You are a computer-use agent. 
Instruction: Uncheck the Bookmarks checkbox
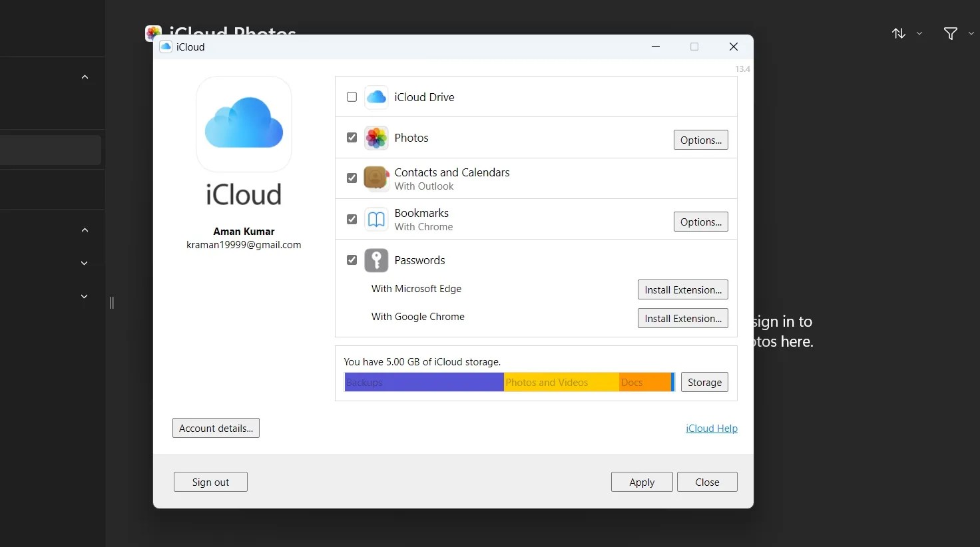352,219
